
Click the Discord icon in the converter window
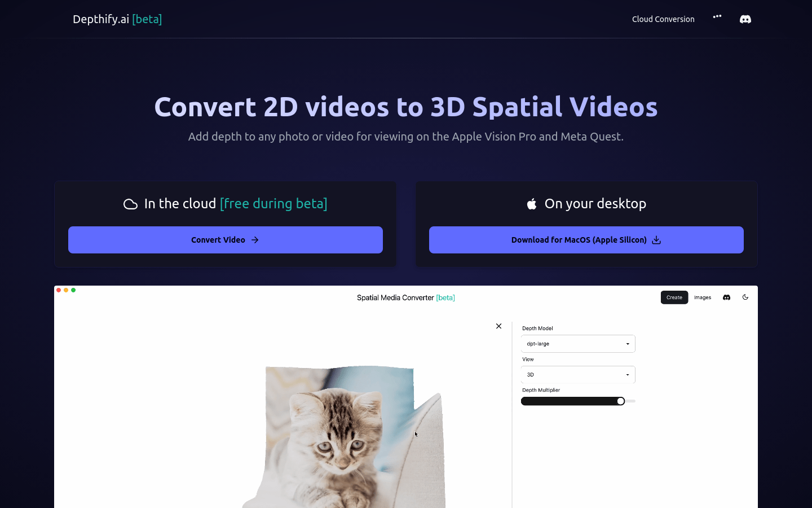[x=726, y=297]
